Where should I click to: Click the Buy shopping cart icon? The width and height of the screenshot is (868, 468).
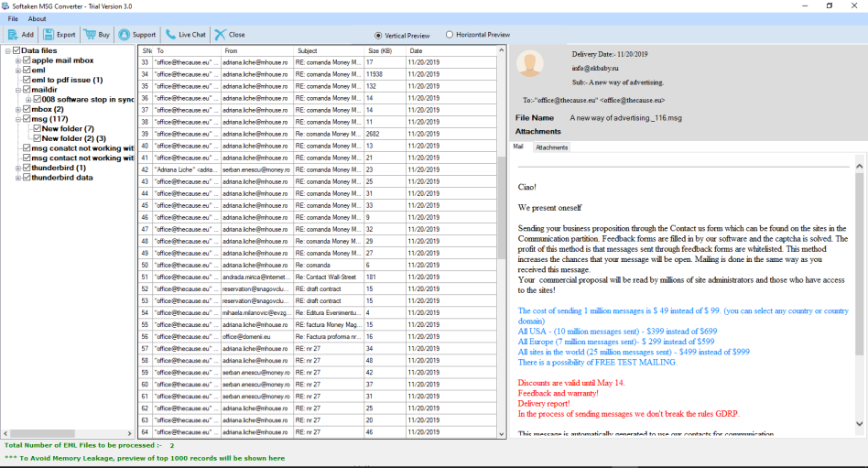coord(90,34)
